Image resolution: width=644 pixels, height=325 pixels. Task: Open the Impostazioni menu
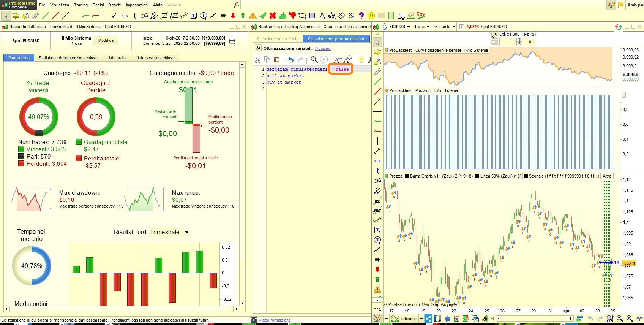[x=137, y=5]
